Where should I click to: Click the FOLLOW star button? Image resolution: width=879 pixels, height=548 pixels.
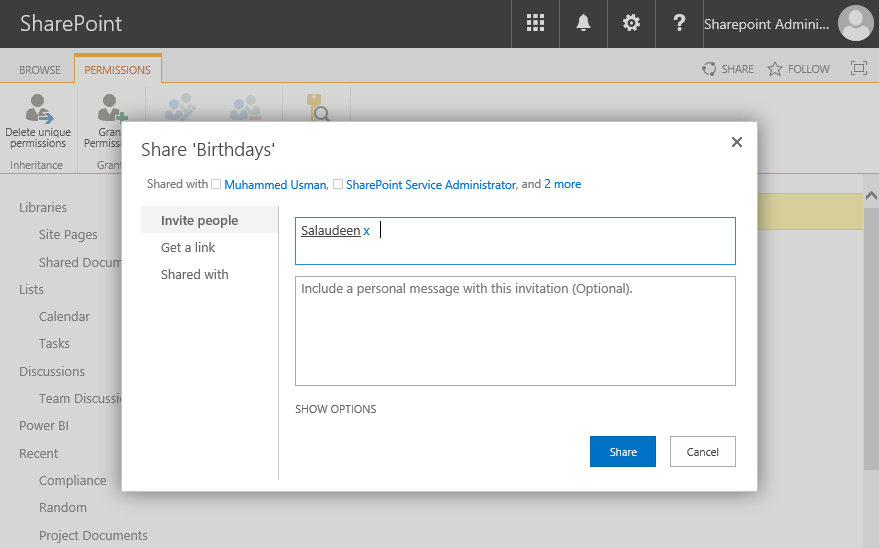(x=798, y=69)
